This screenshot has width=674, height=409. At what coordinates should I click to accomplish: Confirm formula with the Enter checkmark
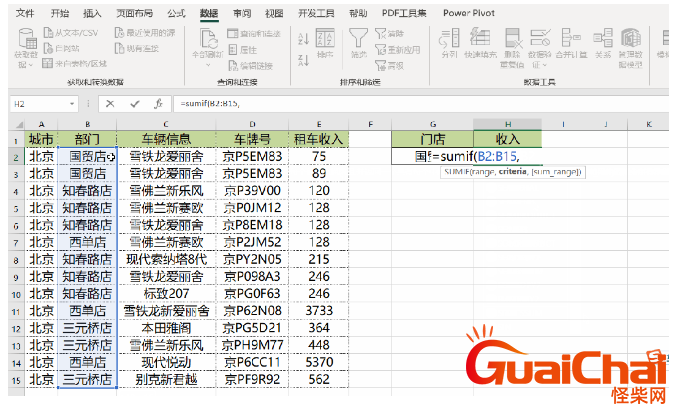point(132,103)
